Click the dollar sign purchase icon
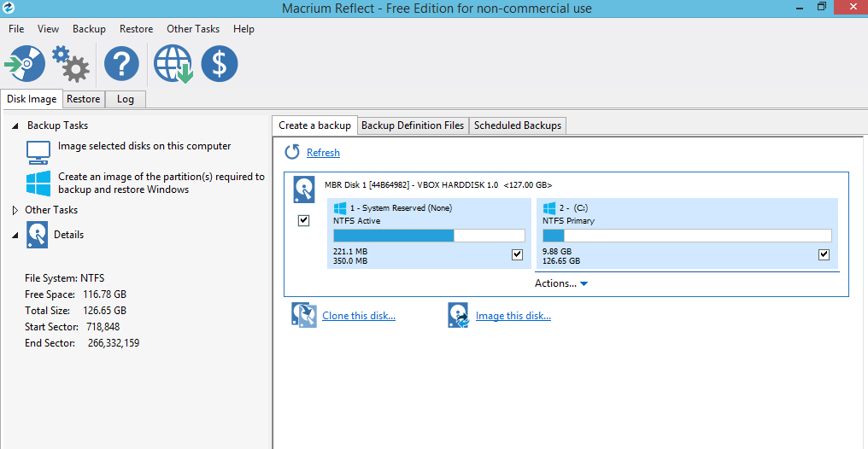868x449 pixels. tap(220, 64)
